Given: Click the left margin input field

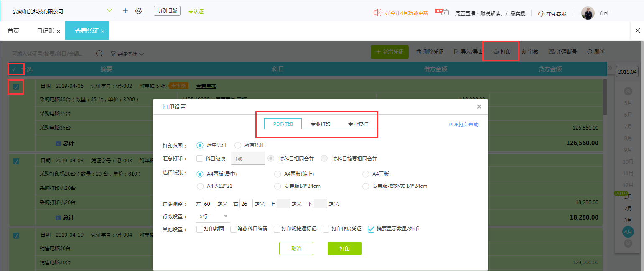Looking at the screenshot, I should pyautogui.click(x=209, y=204).
